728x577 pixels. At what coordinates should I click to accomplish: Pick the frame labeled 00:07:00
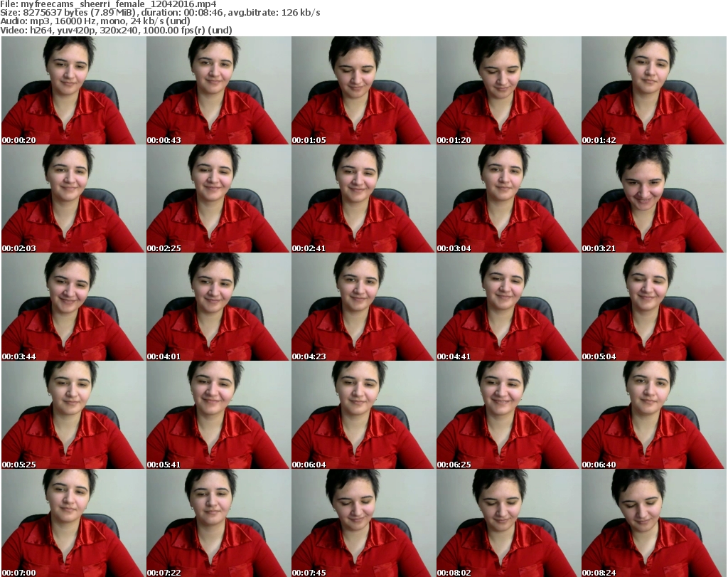coord(73,523)
